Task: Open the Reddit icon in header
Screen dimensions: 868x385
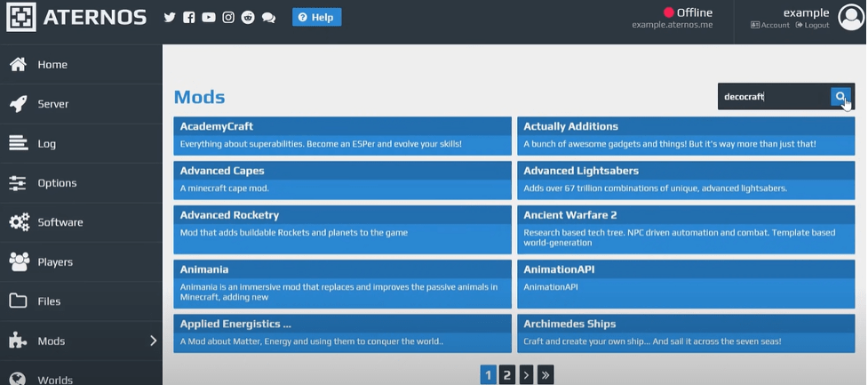Action: tap(248, 18)
